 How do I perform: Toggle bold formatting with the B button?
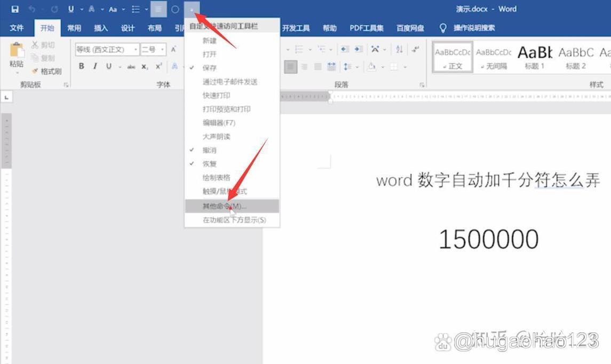point(82,66)
